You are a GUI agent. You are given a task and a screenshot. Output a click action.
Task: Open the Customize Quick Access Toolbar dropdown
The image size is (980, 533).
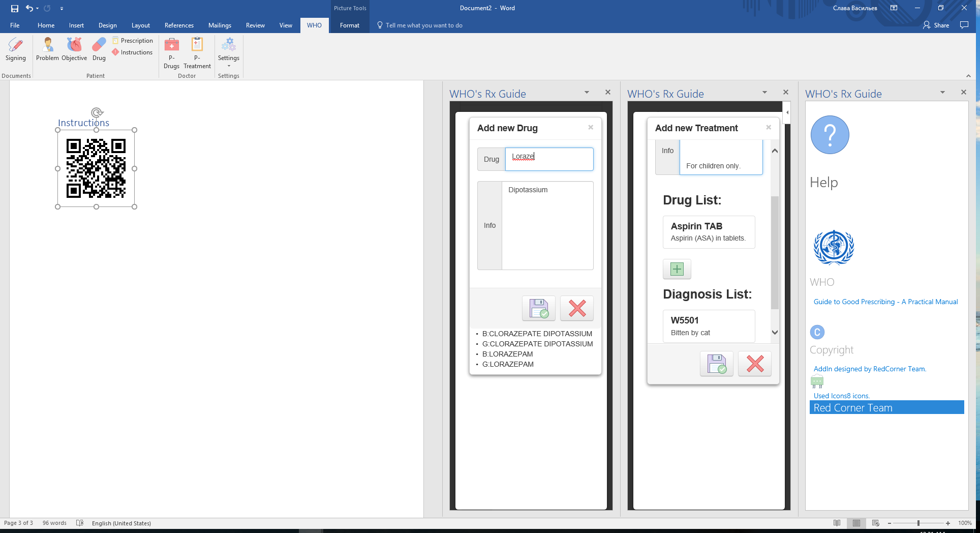click(x=62, y=8)
